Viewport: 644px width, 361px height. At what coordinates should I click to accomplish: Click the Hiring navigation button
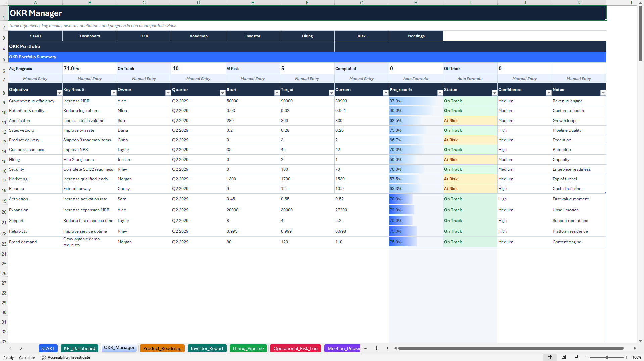click(x=307, y=36)
